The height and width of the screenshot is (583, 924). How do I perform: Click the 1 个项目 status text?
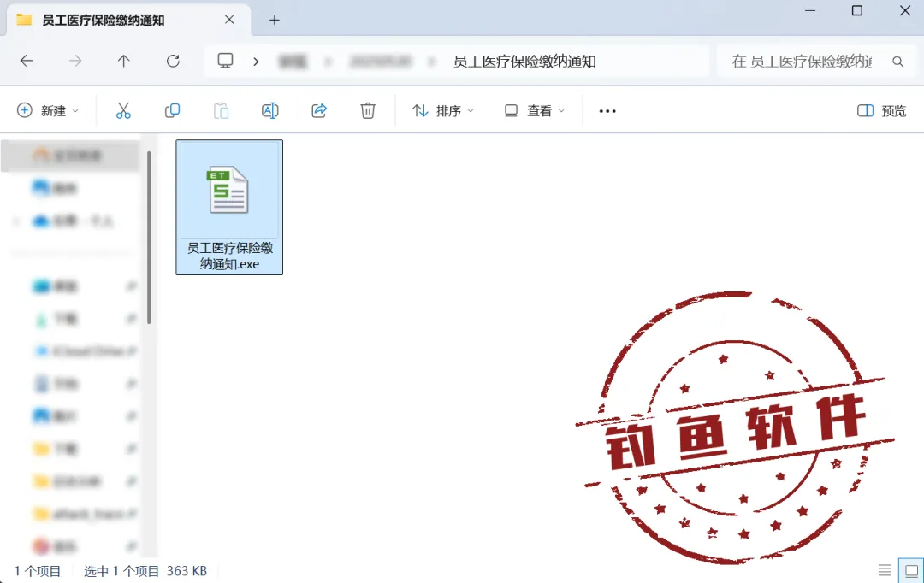pos(38,571)
